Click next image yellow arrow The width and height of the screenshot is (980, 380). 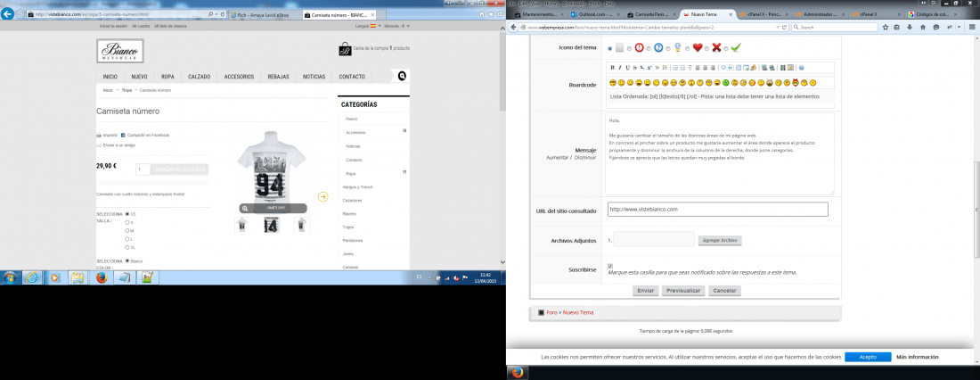tap(323, 196)
